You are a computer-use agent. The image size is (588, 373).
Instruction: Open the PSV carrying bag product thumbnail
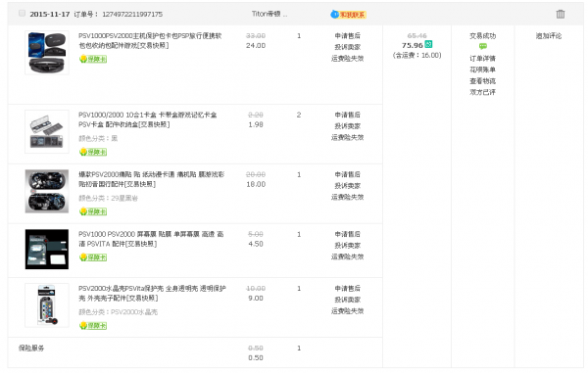(47, 53)
